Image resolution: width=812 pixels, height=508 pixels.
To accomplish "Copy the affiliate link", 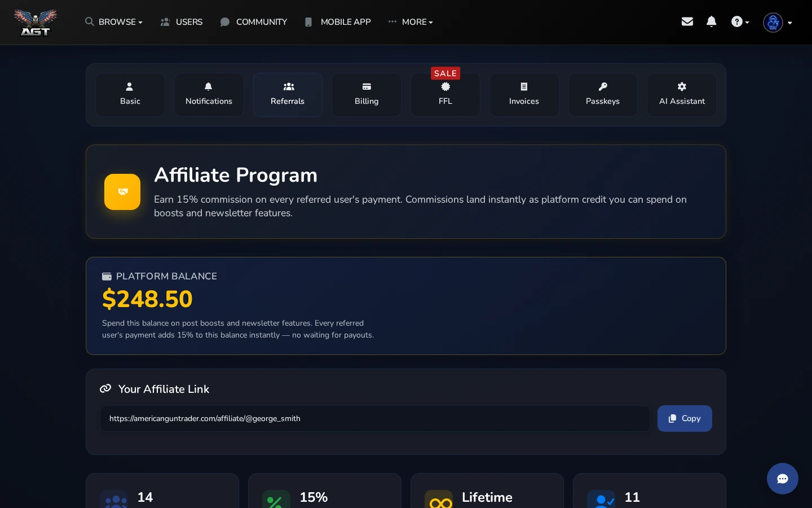I will (x=685, y=418).
